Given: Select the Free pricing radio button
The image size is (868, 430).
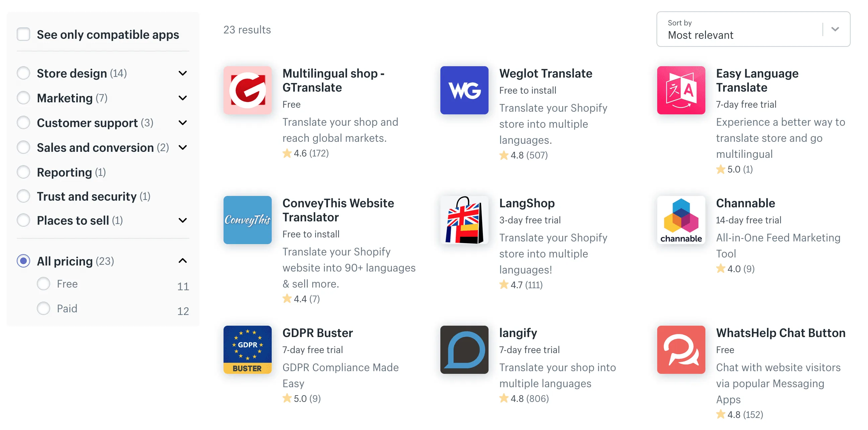Looking at the screenshot, I should click(x=44, y=284).
